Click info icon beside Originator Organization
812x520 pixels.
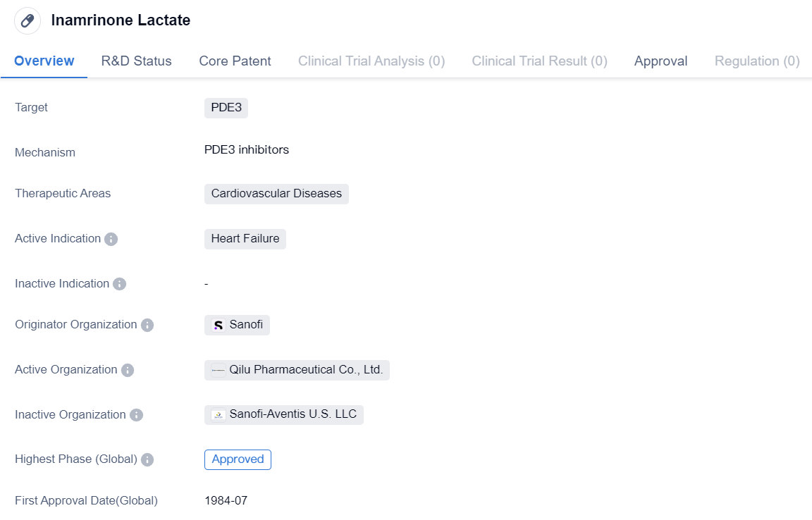coord(147,325)
